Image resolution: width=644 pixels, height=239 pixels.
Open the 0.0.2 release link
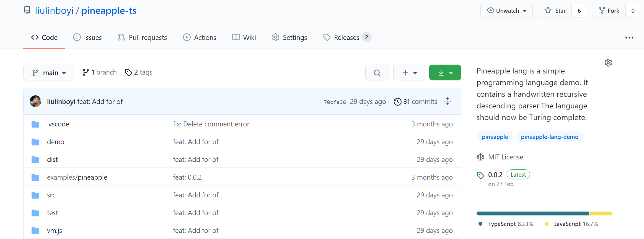tap(495, 175)
